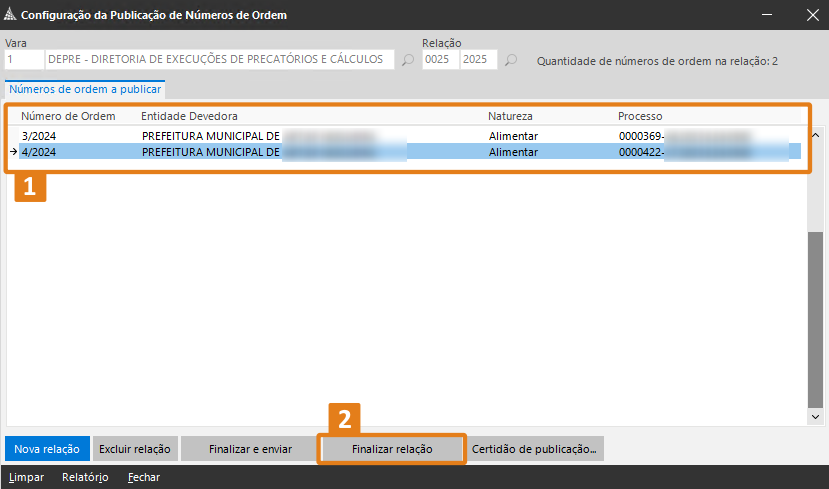Click the magnifier icon beside the Relação year
The height and width of the screenshot is (489, 829).
point(511,60)
